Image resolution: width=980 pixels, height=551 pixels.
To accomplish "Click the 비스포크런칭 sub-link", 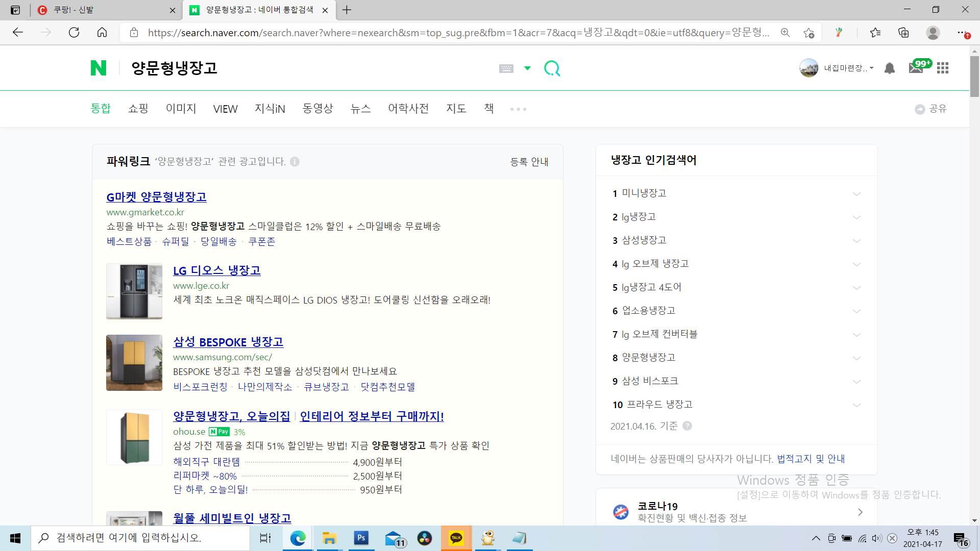I will [x=200, y=387].
